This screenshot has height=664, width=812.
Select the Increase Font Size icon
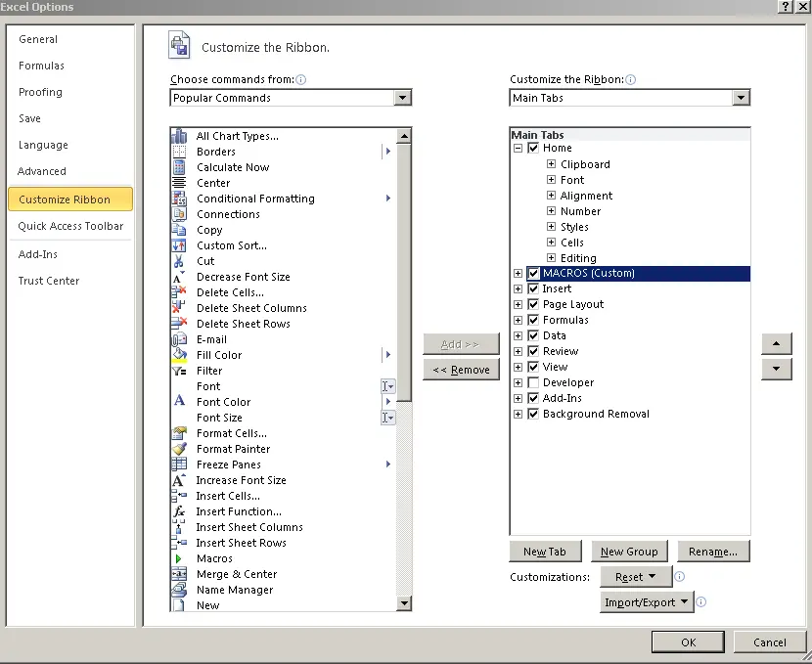pyautogui.click(x=179, y=480)
